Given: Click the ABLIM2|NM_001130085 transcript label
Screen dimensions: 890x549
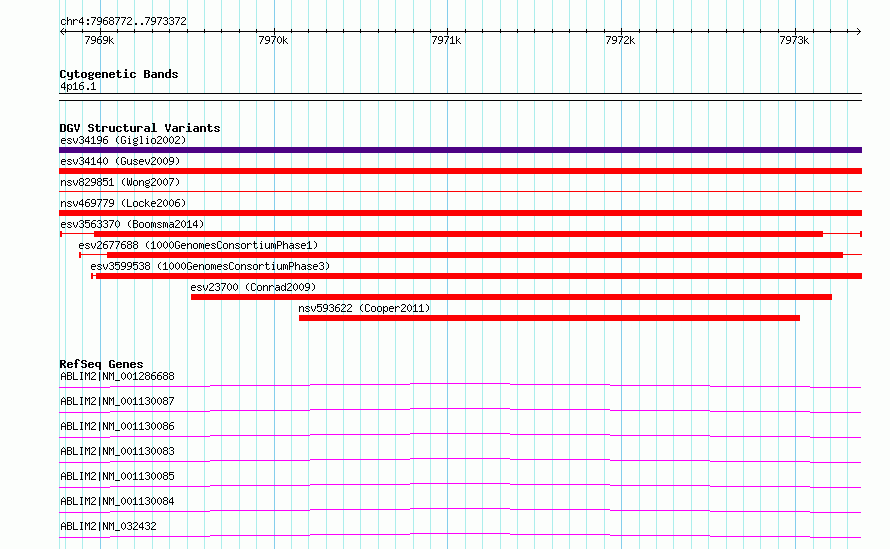Looking at the screenshot, I should pos(117,476).
